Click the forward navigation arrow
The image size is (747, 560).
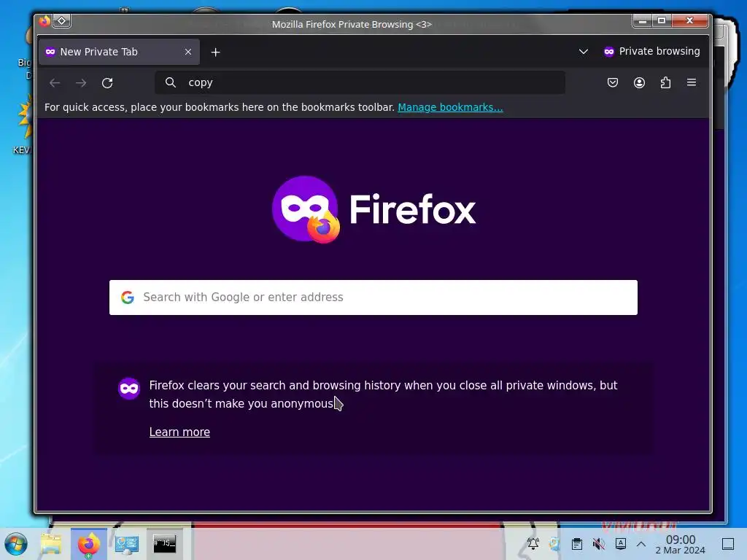[x=81, y=83]
